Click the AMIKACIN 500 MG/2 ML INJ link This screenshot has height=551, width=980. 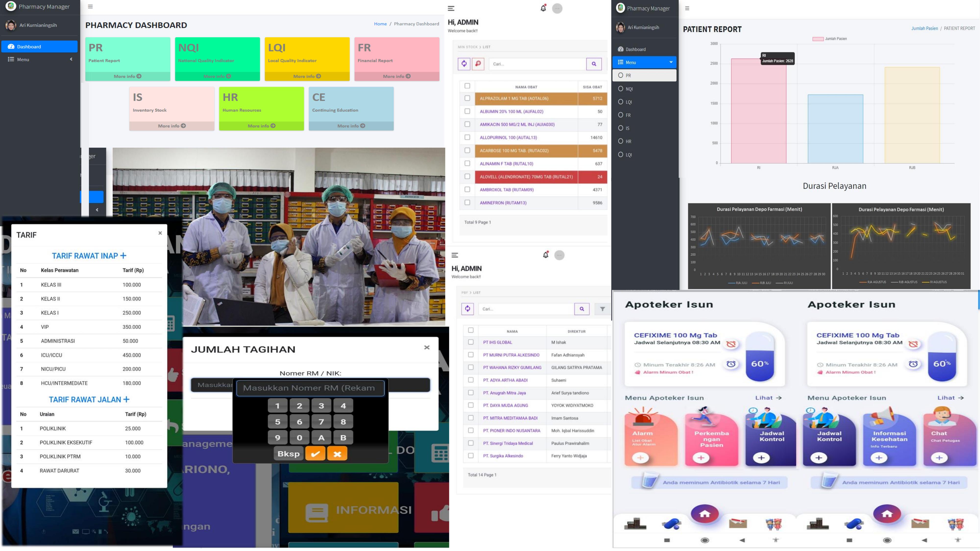pos(517,124)
